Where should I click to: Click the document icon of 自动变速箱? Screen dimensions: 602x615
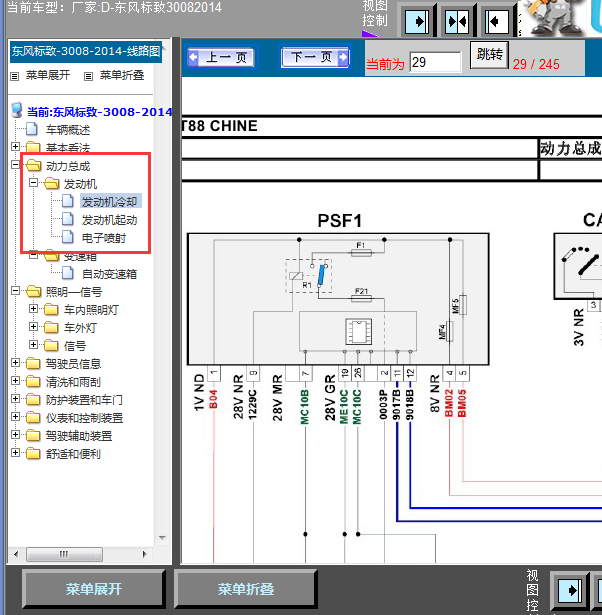(67, 273)
